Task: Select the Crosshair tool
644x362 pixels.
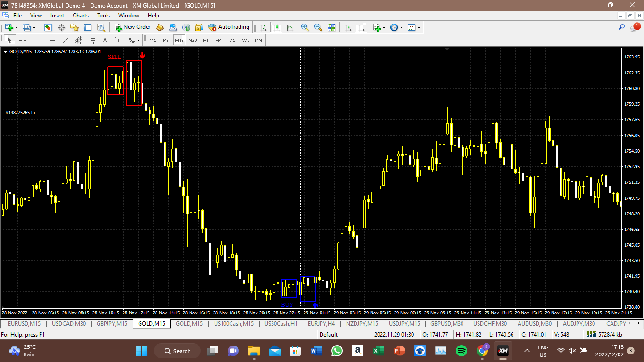Action: pyautogui.click(x=23, y=40)
